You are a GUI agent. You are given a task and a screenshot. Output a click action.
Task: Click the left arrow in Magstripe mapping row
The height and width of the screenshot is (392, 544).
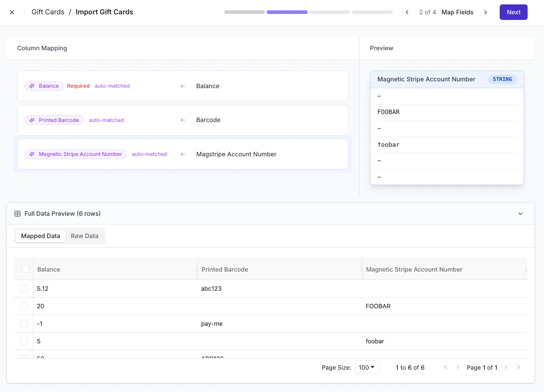pos(183,154)
